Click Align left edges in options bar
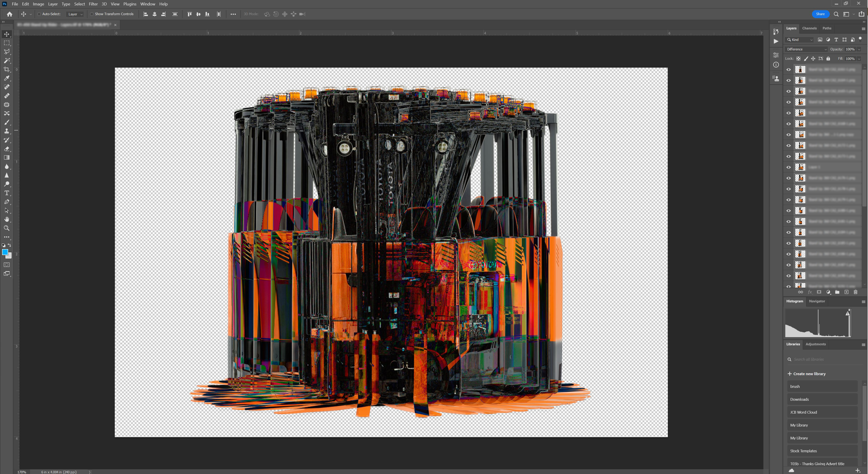This screenshot has height=474, width=868. 145,14
